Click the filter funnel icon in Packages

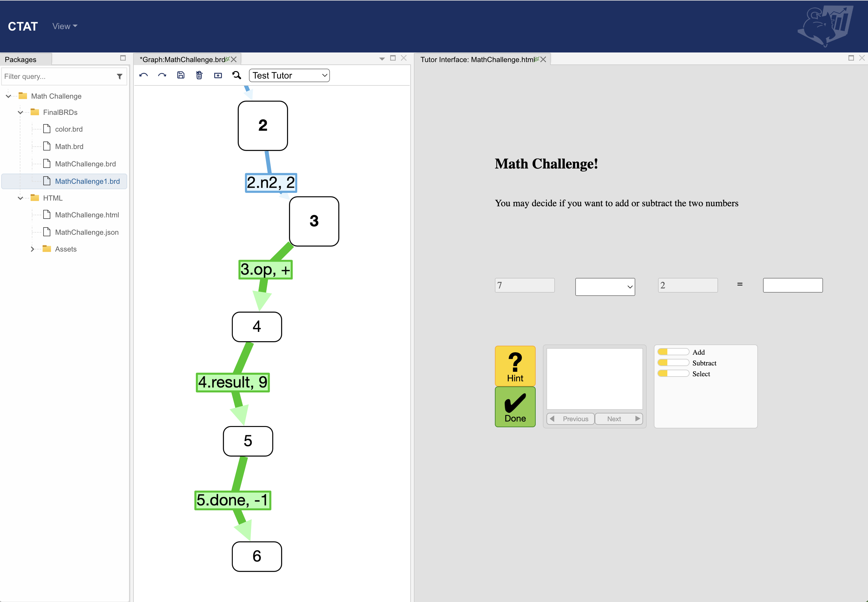(x=120, y=76)
